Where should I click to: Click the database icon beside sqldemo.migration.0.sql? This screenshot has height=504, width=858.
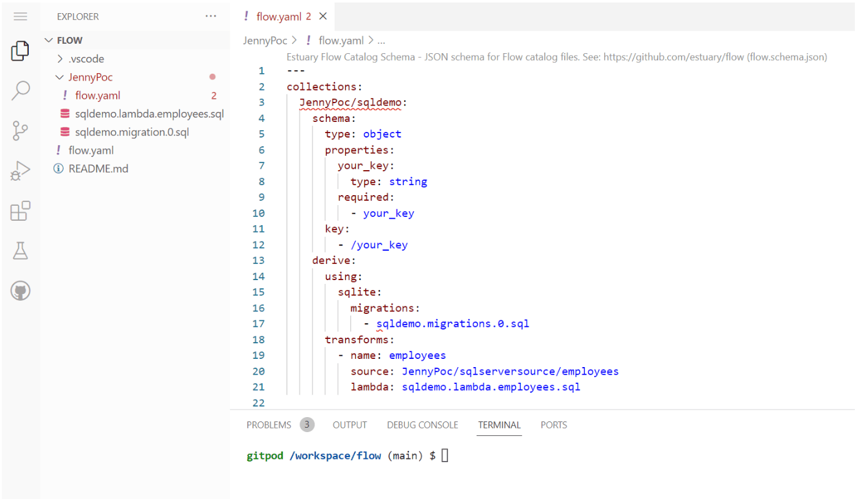(x=65, y=132)
